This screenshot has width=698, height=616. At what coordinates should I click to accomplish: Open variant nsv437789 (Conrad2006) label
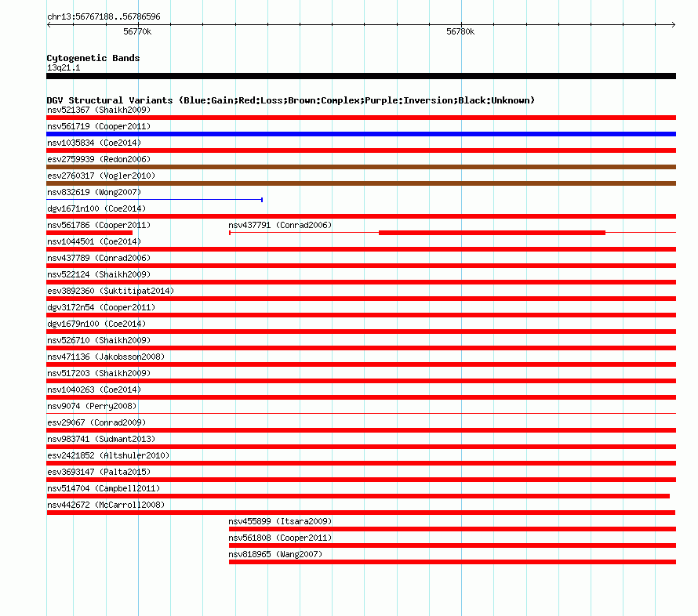point(99,258)
